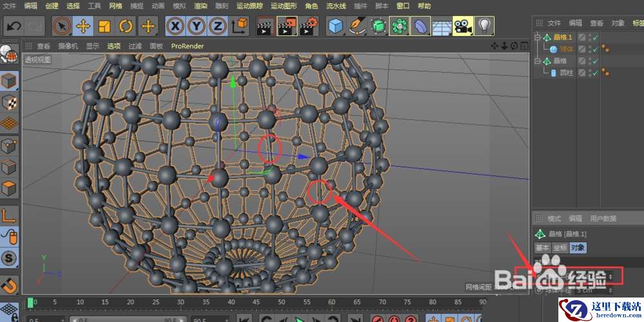Click the locked workplane grid icon

pos(9,312)
